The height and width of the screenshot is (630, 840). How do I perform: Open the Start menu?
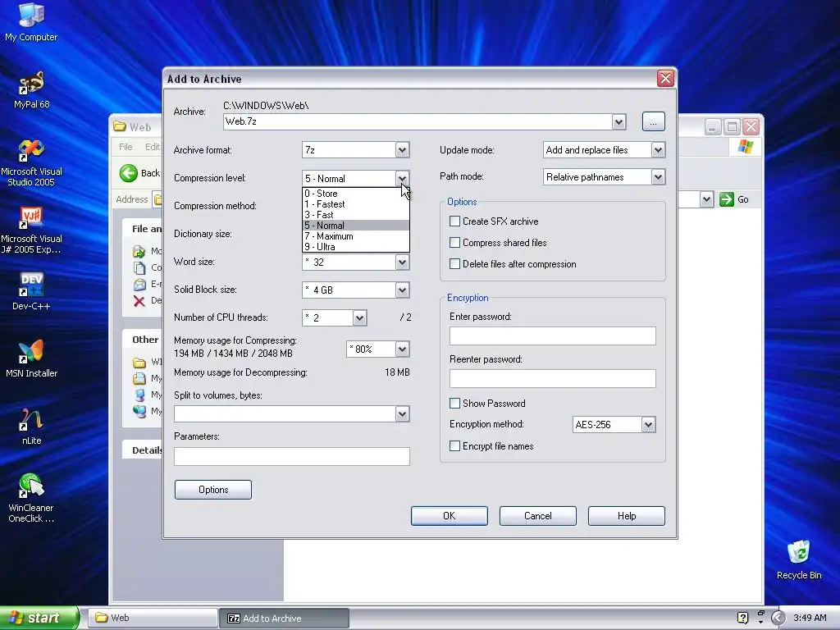(38, 618)
